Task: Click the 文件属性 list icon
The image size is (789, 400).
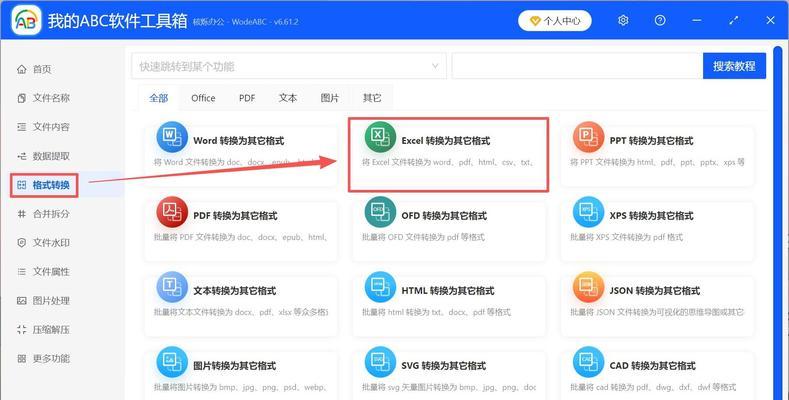Action: 22,272
